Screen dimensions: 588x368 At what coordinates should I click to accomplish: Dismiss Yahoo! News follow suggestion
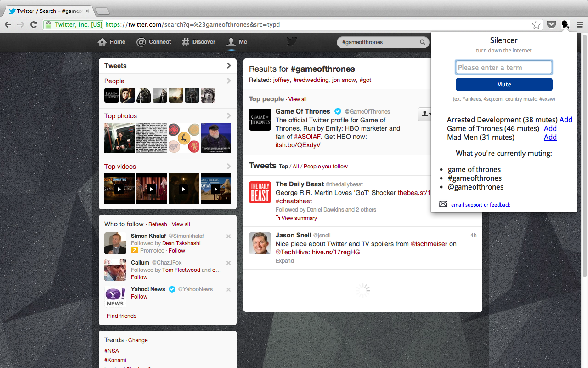pos(228,290)
